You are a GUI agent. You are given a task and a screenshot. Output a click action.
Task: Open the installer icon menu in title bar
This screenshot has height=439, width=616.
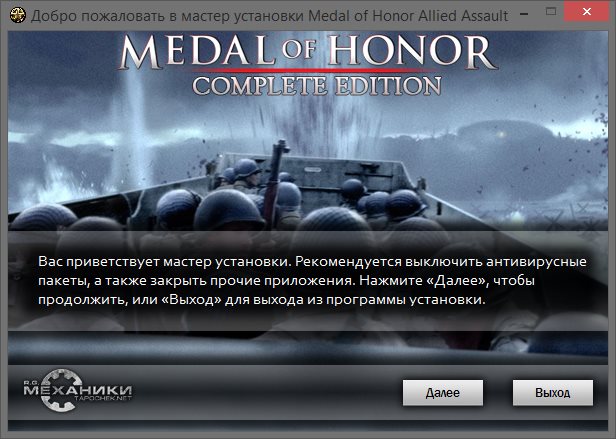17,15
